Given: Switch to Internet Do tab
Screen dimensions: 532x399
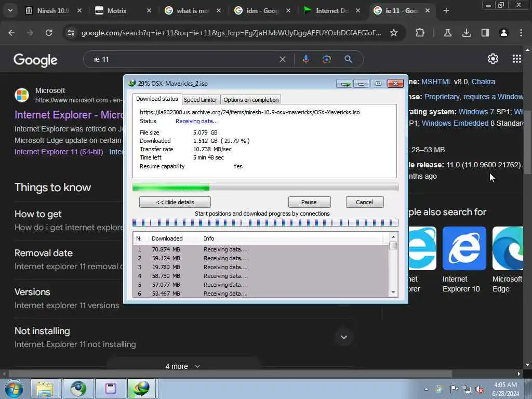Looking at the screenshot, I should (x=331, y=11).
